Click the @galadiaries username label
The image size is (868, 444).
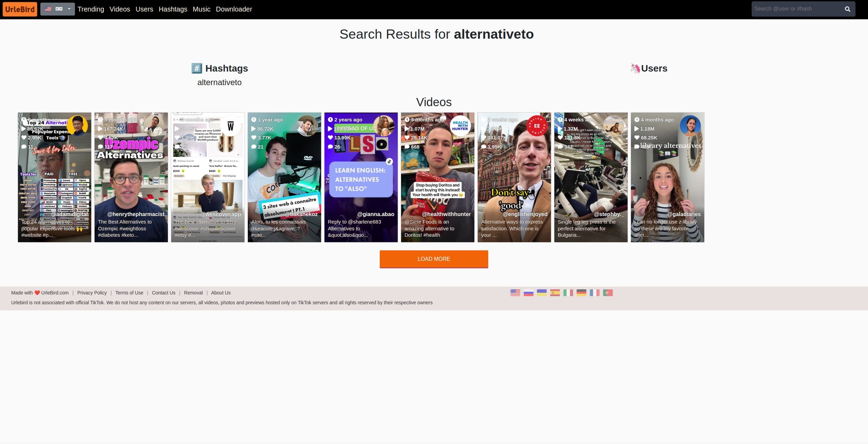click(684, 214)
